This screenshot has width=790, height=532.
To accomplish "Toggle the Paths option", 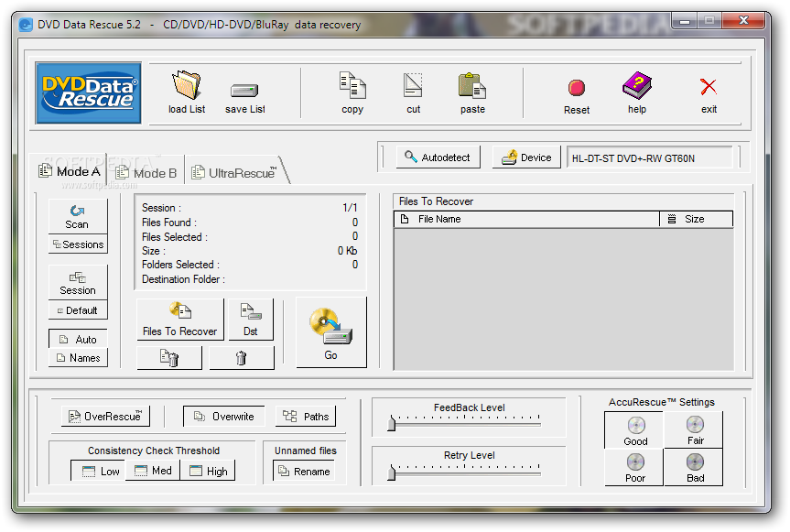I will pos(306,416).
